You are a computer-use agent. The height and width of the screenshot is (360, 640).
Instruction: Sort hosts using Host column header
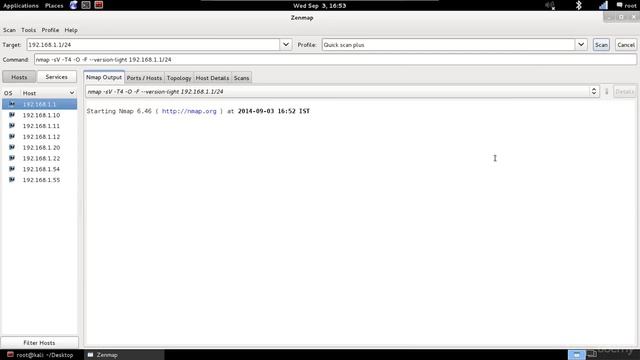click(x=48, y=93)
